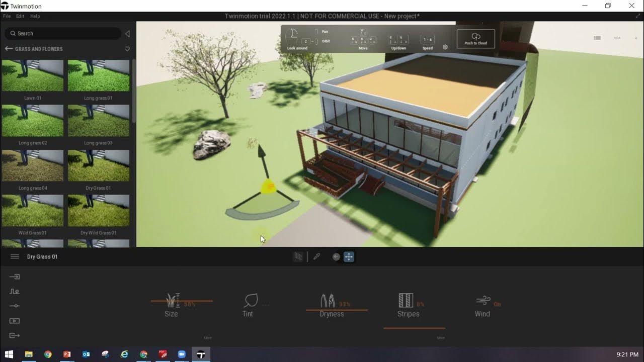Adjust the Size slider bar
The image size is (644, 362).
click(x=182, y=301)
